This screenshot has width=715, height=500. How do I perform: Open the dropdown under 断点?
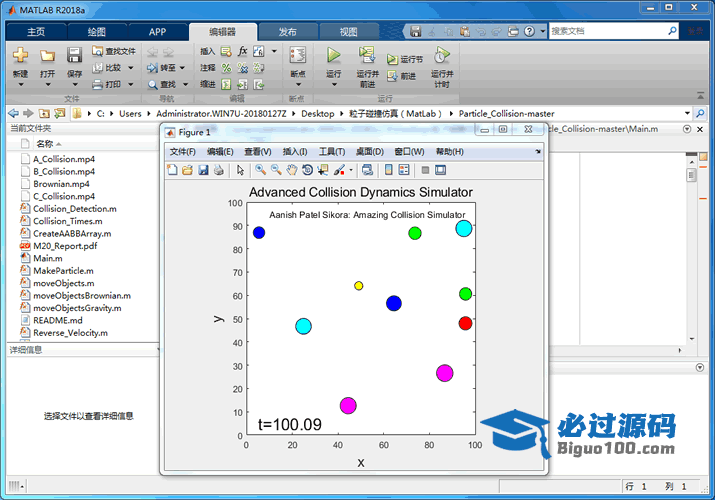pos(298,85)
